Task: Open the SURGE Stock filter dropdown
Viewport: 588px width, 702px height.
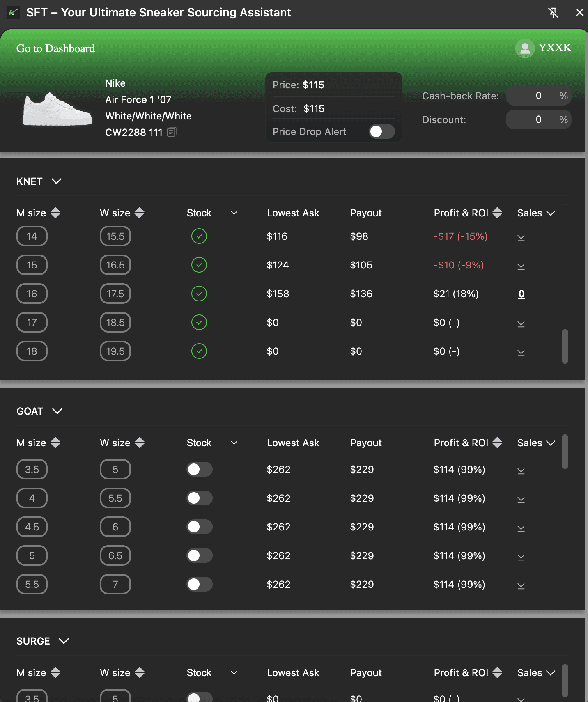Action: click(x=234, y=672)
